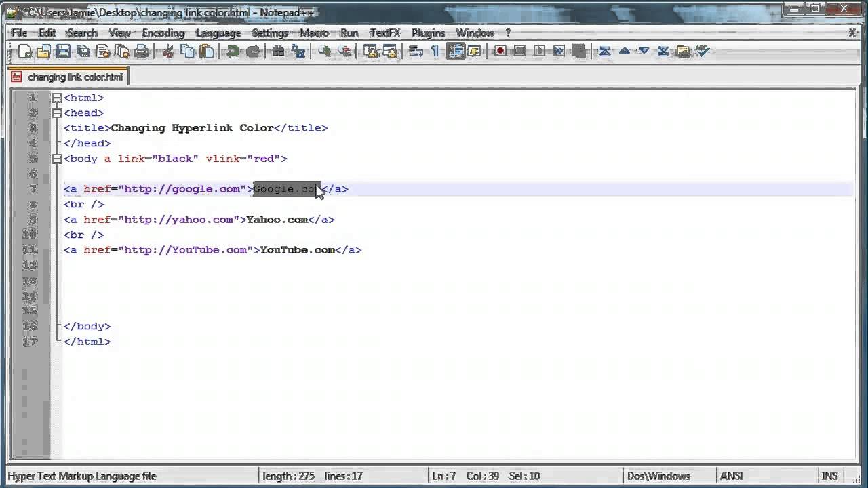Close the current file from the toolbar
Image resolution: width=868 pixels, height=488 pixels.
point(103,52)
